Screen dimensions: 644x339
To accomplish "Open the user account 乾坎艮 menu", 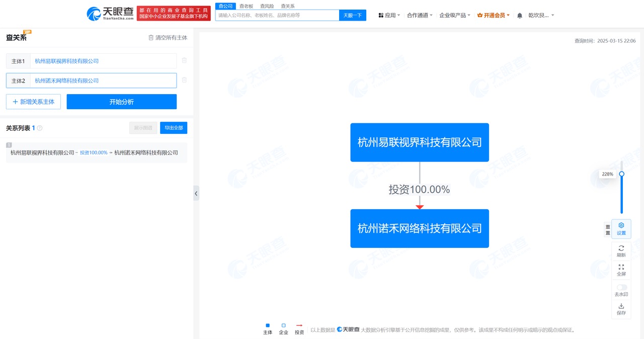I will [541, 16].
